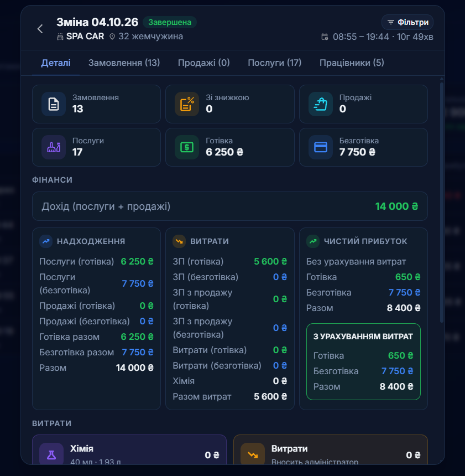This screenshot has height=476, width=465.
Task: Switch to the Деталі tab
Action: [x=56, y=63]
